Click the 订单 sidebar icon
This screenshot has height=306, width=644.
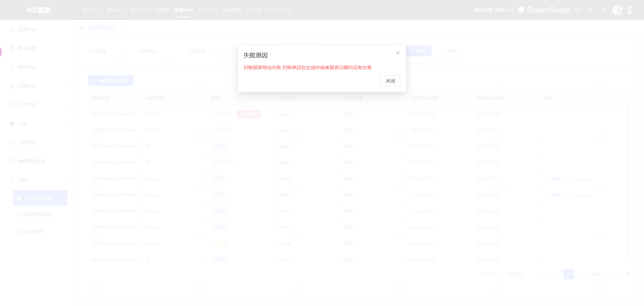coord(12,124)
